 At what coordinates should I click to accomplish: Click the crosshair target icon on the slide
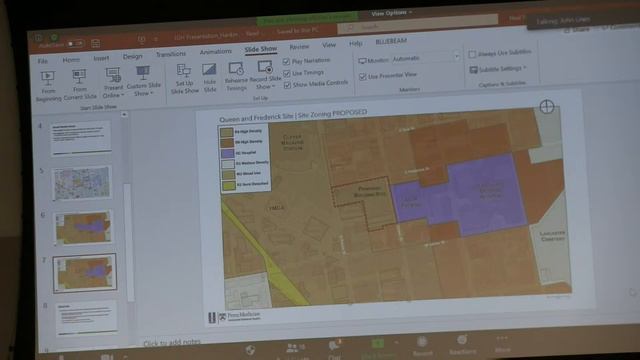pyautogui.click(x=547, y=107)
